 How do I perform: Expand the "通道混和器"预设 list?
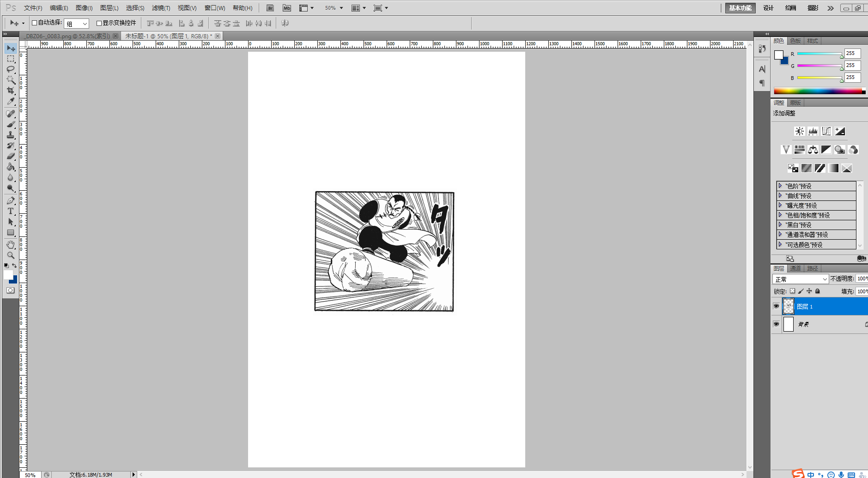(x=780, y=234)
